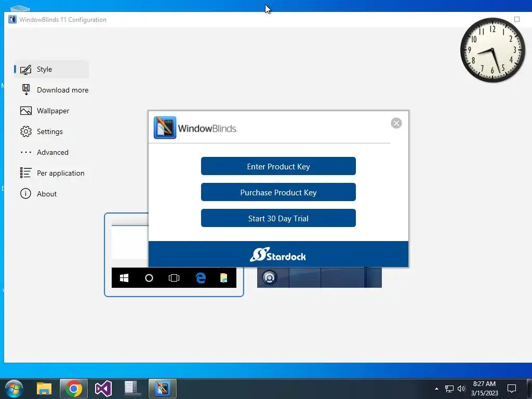
Task: Click the analog clock gadget
Action: [493, 50]
